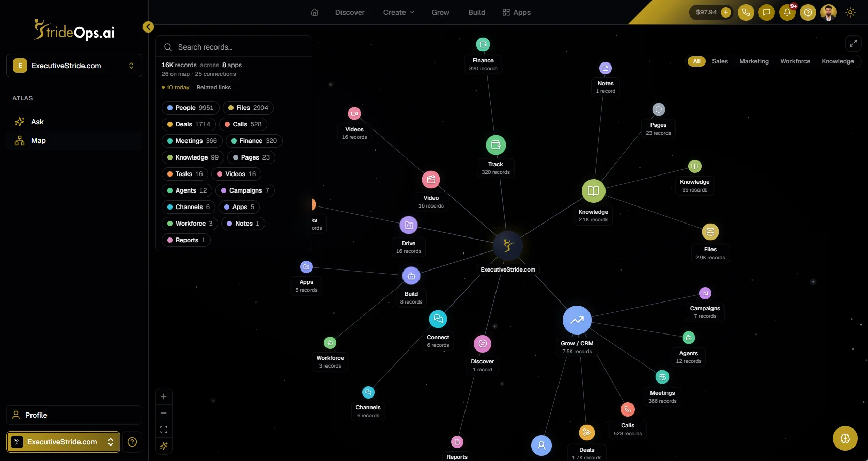Collapse the sidebar with the chevron arrow
Viewport: 868px width, 461px height.
coord(148,27)
